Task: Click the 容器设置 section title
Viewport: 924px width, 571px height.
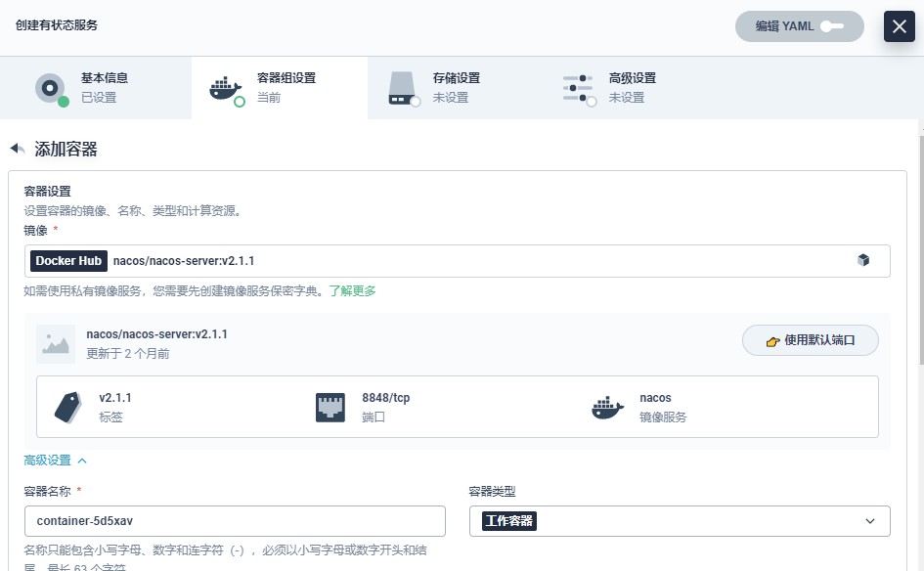Action: click(x=47, y=192)
